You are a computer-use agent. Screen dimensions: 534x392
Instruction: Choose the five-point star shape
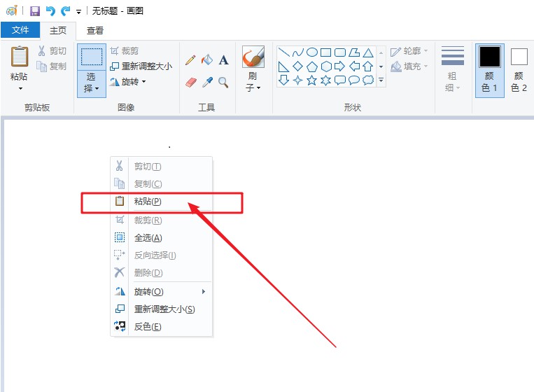311,80
